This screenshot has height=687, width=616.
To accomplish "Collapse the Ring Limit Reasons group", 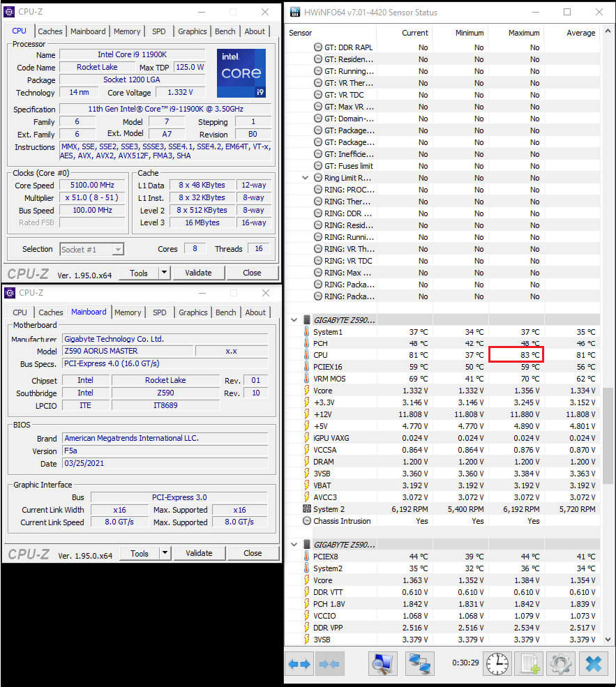I will coord(305,178).
